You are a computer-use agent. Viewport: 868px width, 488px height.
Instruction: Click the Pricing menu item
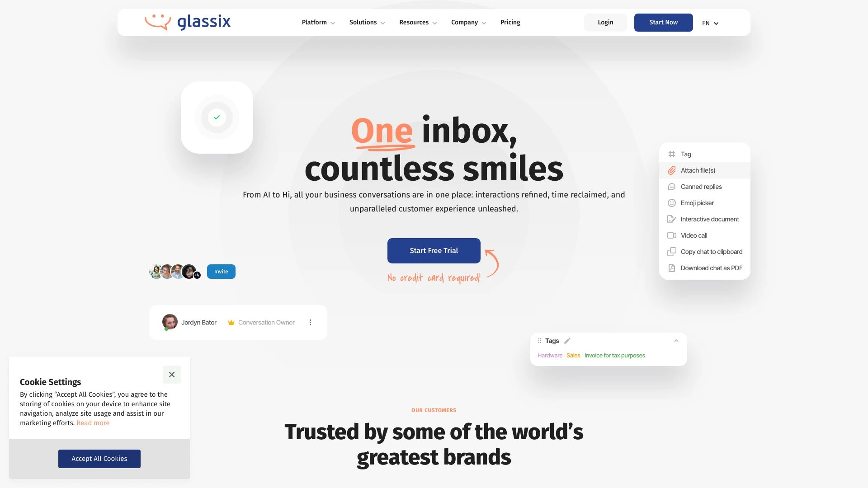509,22
